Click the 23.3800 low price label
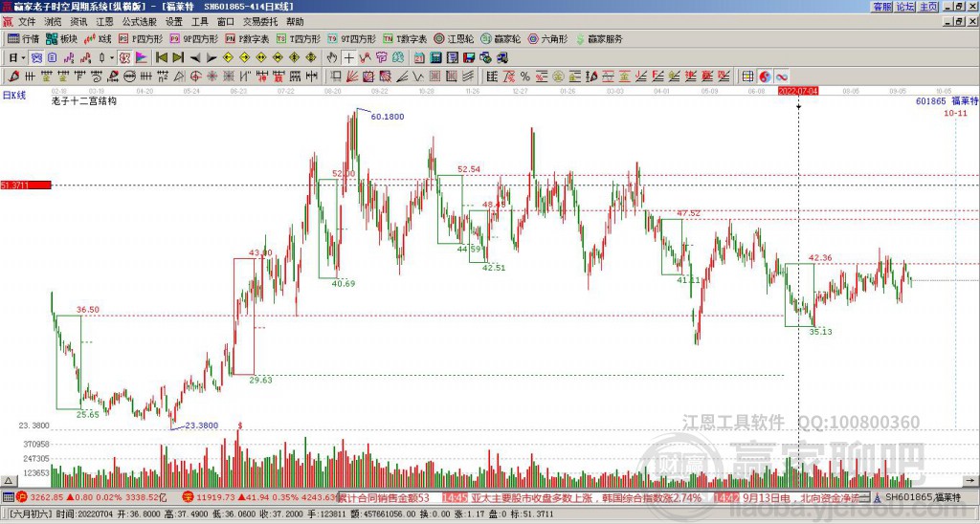980x524 pixels. click(201, 426)
